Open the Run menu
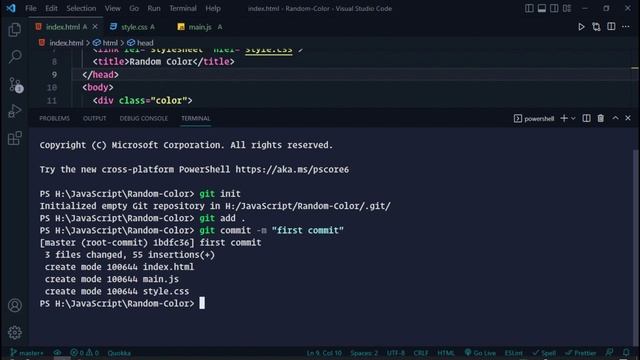640x360 pixels. point(154,8)
